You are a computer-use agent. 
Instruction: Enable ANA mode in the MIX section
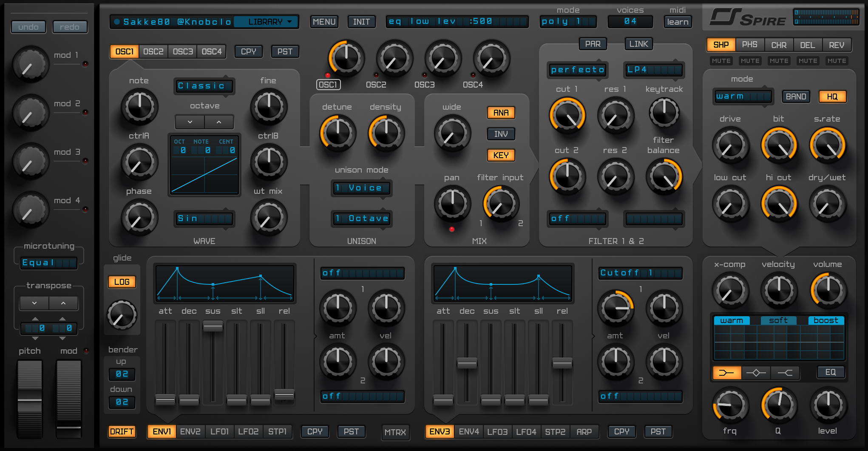[x=500, y=113]
